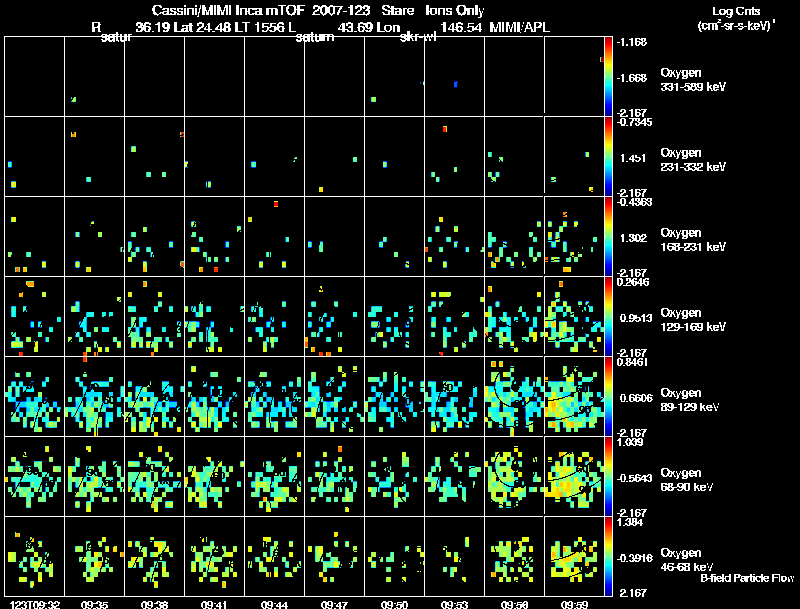Select the 'Oxygen 68-90 keV' label
800x609 pixels.
[687, 480]
